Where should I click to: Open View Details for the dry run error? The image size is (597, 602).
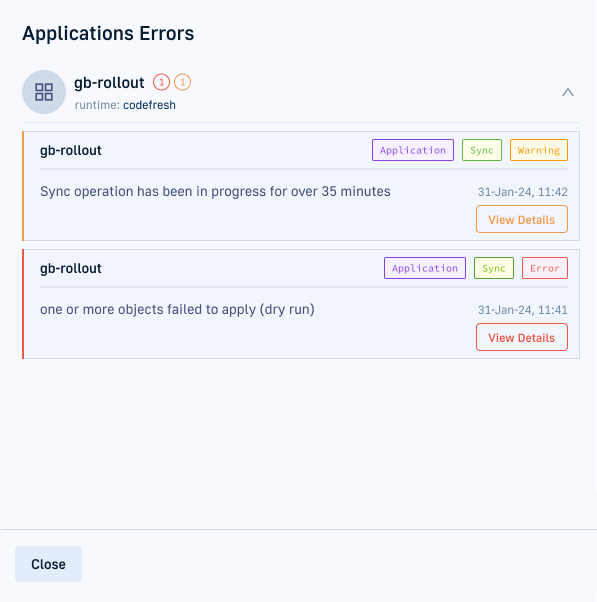[522, 337]
